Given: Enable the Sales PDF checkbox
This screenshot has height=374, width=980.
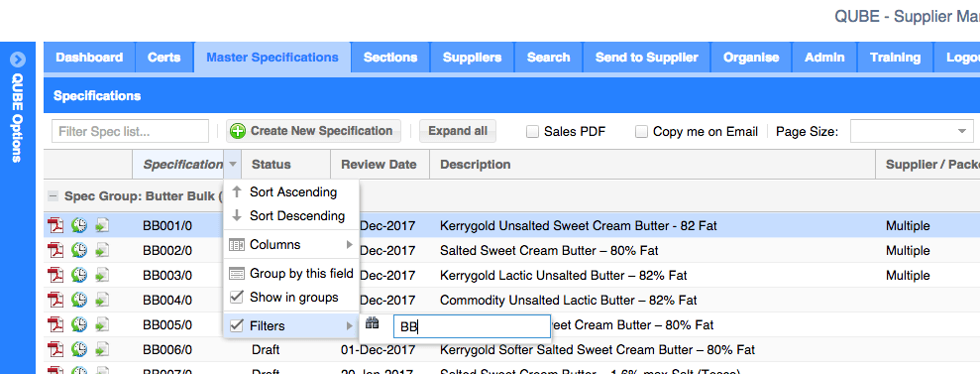Looking at the screenshot, I should pyautogui.click(x=532, y=131).
